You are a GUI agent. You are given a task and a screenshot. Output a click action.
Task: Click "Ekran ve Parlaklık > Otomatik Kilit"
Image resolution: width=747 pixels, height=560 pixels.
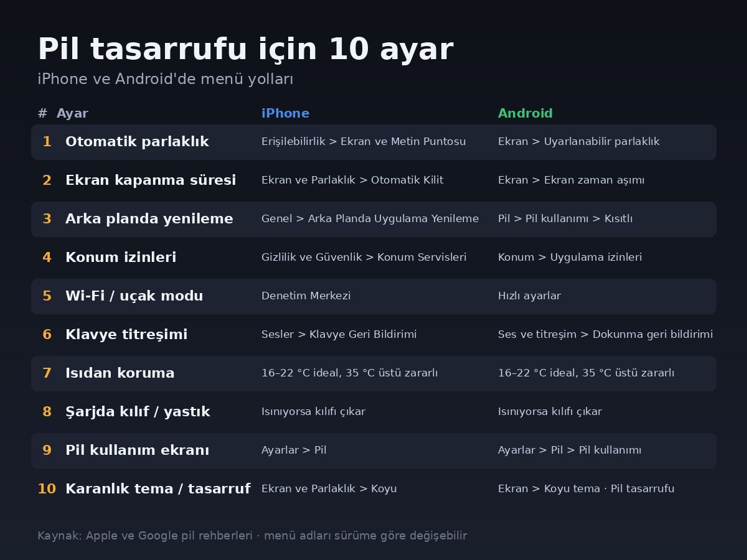[x=352, y=180]
